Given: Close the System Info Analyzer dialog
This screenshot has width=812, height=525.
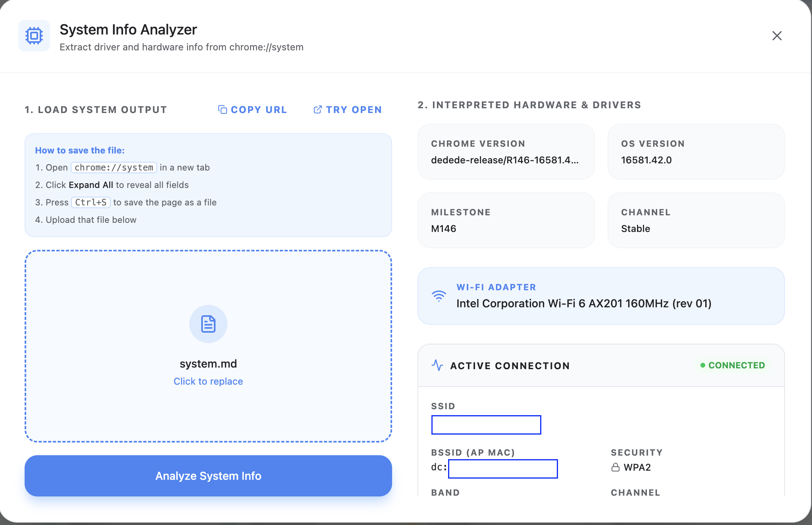Looking at the screenshot, I should (x=777, y=36).
